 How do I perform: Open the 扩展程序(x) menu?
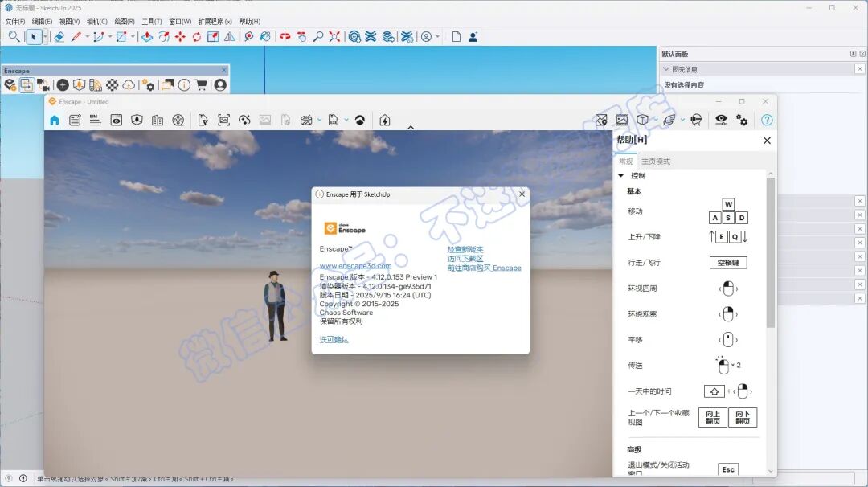click(x=215, y=22)
